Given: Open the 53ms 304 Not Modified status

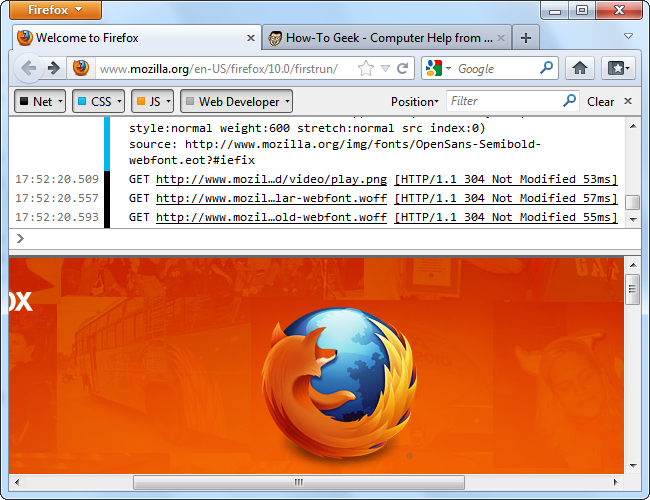Looking at the screenshot, I should click(x=506, y=180).
